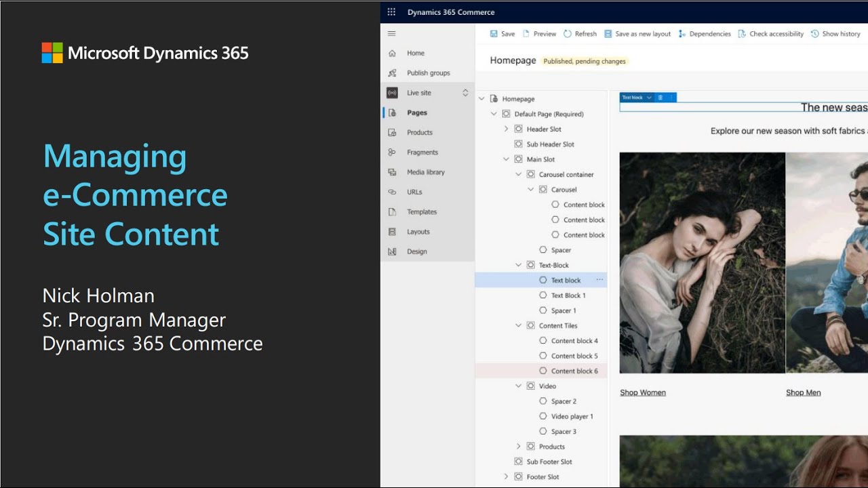
Task: Run Check accessibility from the toolbar
Action: (771, 34)
